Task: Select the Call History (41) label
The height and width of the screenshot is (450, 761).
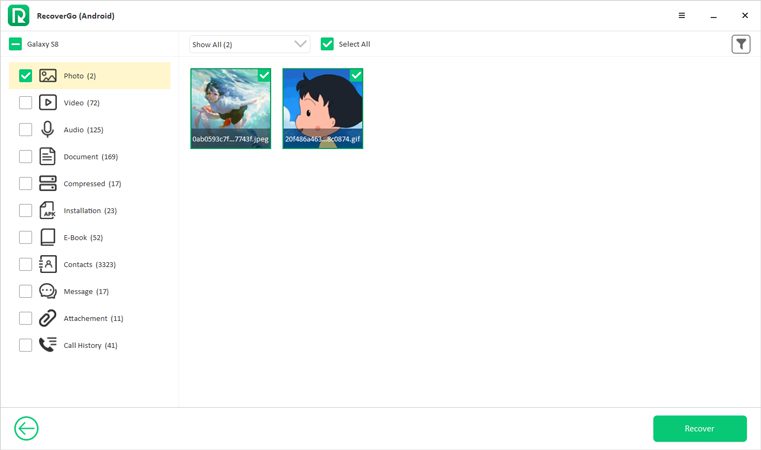Action: click(x=90, y=345)
